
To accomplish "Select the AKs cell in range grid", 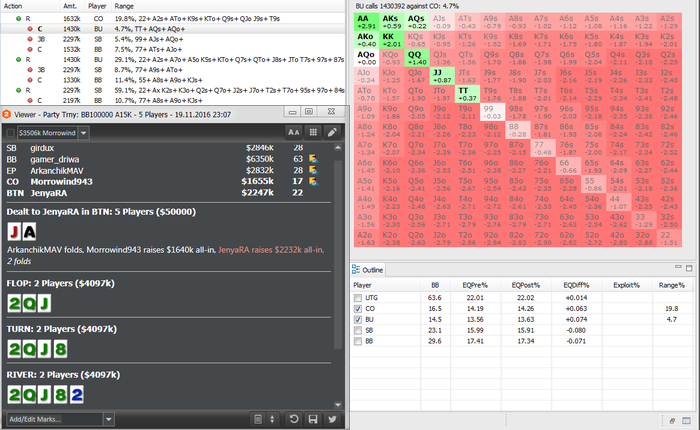I will 392,22.
